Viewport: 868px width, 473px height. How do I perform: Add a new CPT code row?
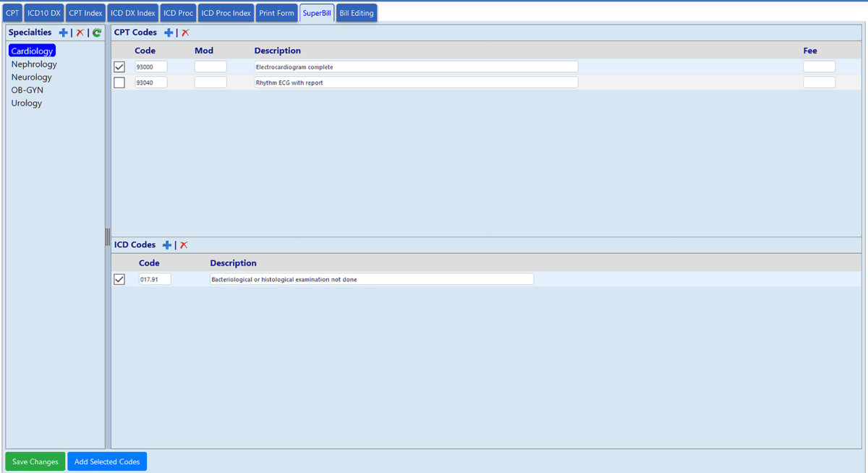169,33
